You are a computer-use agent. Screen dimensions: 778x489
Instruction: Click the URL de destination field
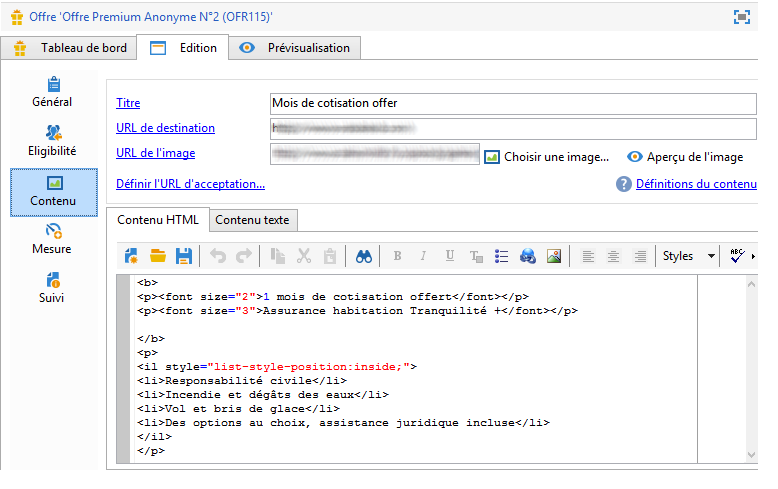(x=513, y=129)
